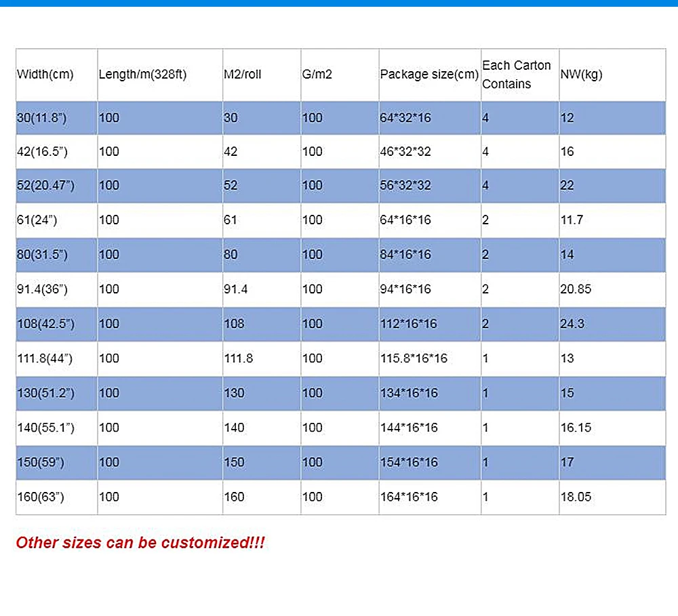Select the 30(11.8”) width cell

(x=42, y=118)
